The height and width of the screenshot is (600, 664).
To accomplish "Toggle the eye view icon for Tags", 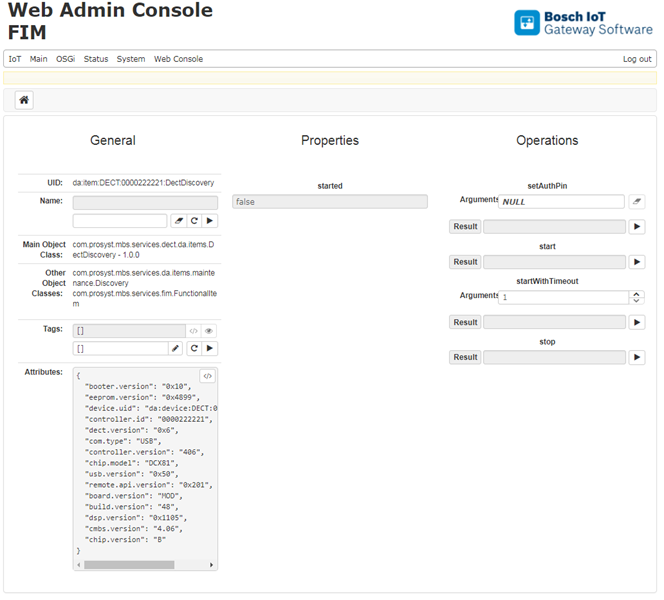I will point(210,330).
